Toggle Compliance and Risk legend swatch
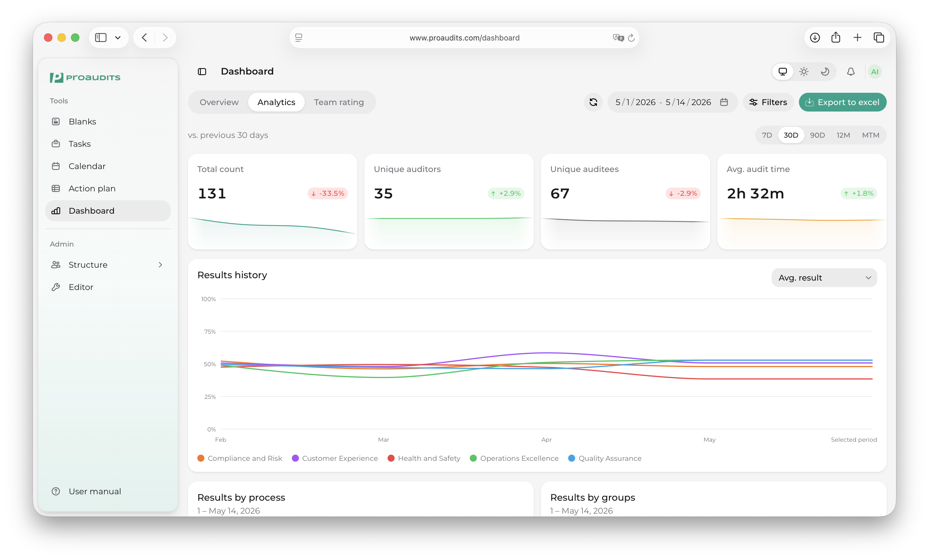929x560 pixels. coord(201,458)
